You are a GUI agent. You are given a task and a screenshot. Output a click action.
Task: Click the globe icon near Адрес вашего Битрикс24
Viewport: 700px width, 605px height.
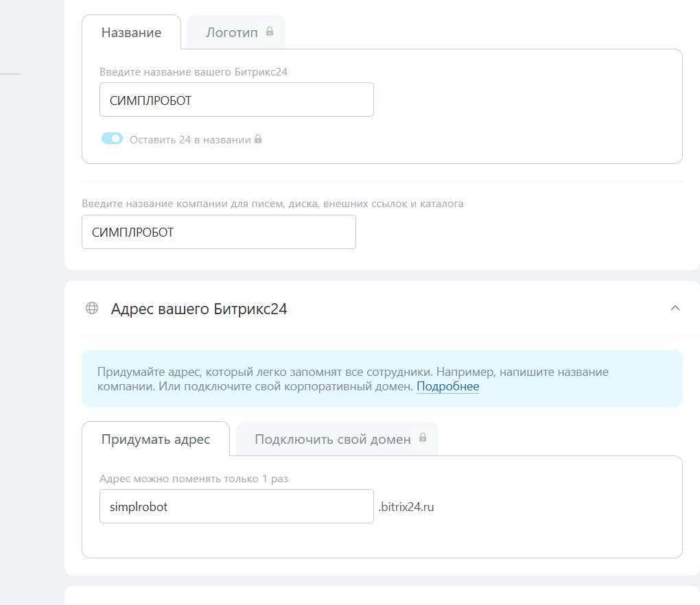[91, 308]
